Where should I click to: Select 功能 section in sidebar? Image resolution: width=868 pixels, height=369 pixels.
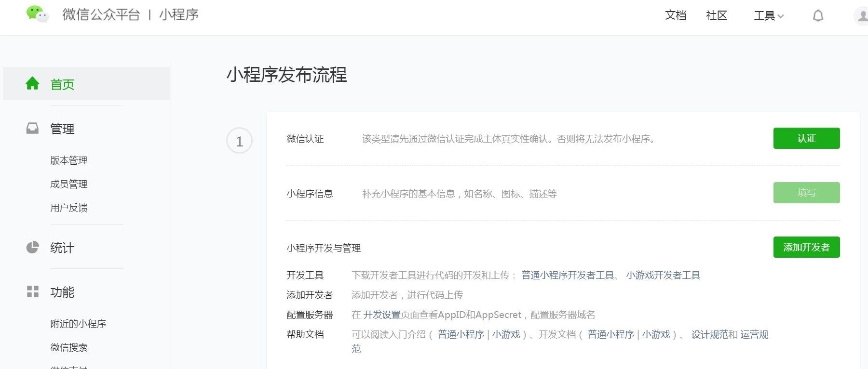(x=62, y=292)
